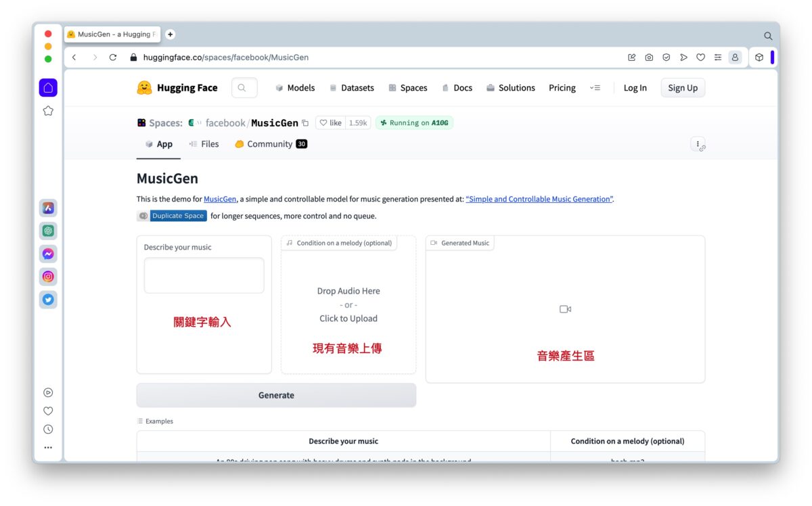Viewport: 812px width, 506px height.
Task: Open the MusicGen link in the description
Action: (220, 199)
